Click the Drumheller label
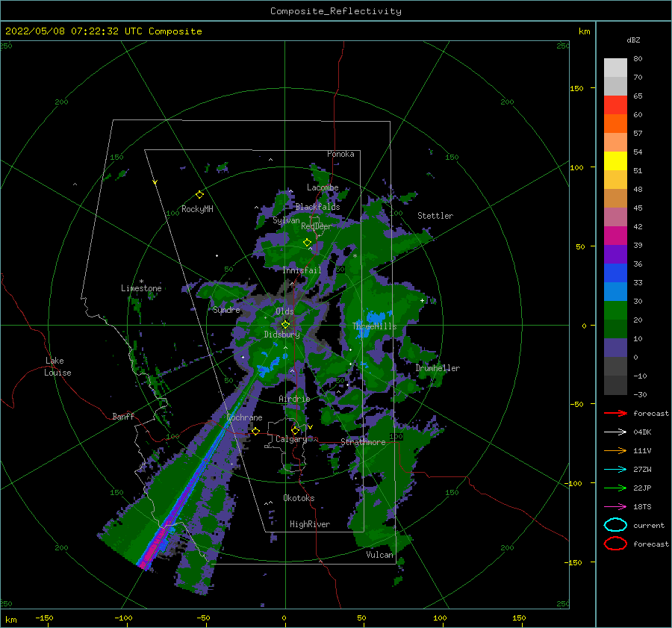 (x=438, y=368)
